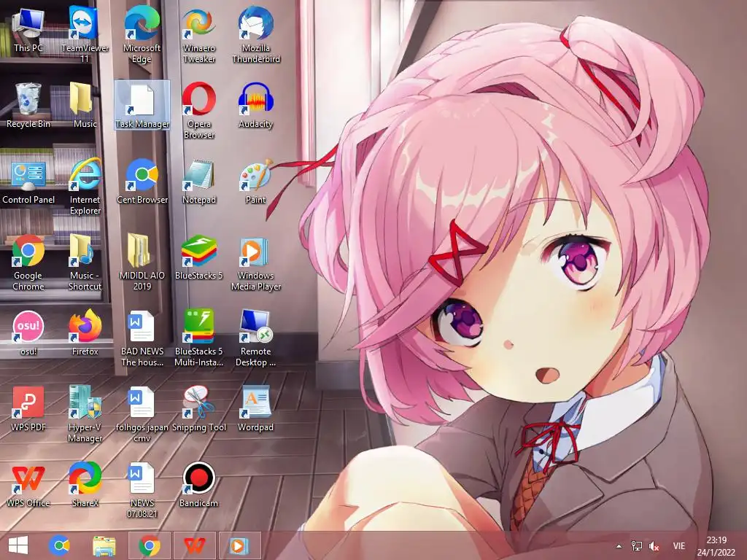Viewport: 747px width, 560px height.
Task: Select the Bandicam shortcut
Action: pyautogui.click(x=199, y=485)
